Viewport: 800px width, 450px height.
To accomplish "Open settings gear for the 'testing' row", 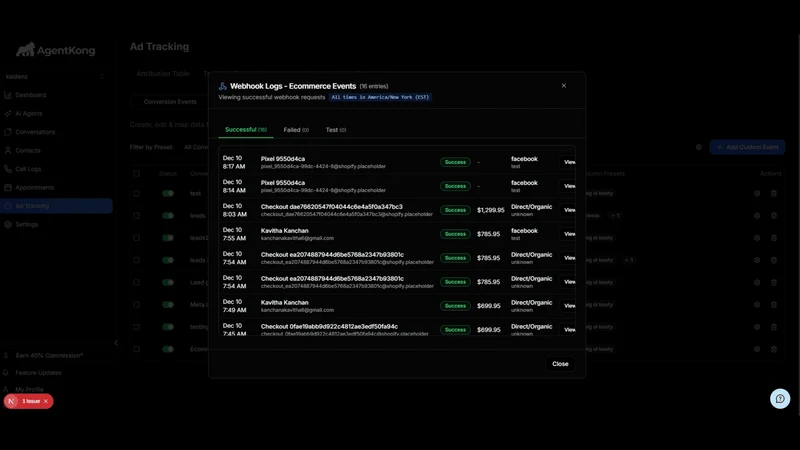I will tap(757, 327).
